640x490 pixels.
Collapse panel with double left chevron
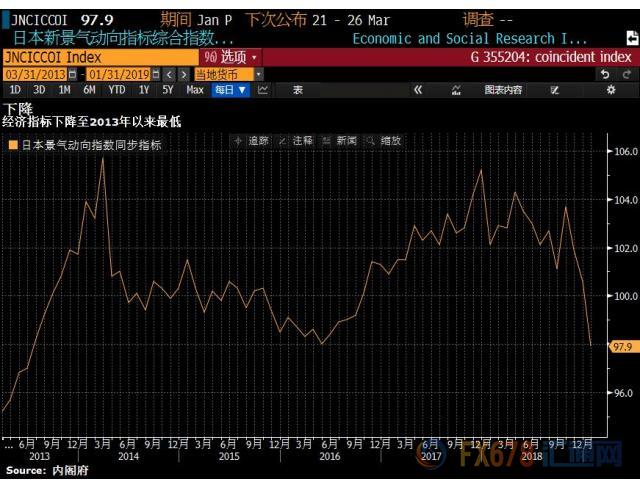(418, 90)
